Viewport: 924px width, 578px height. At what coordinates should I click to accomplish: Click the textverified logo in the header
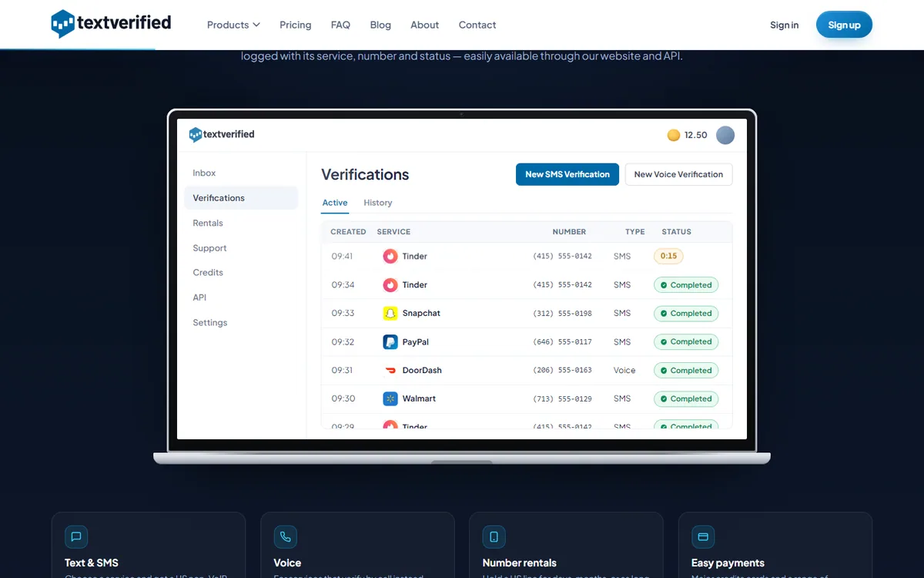pos(112,24)
